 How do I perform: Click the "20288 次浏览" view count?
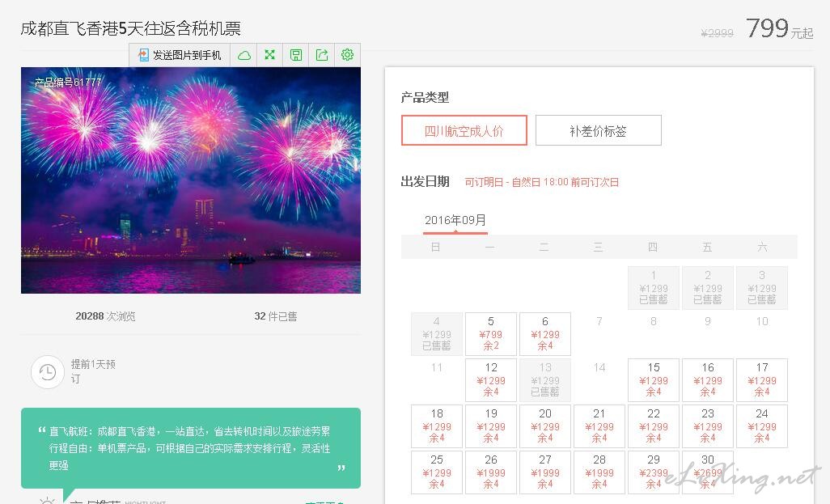pyautogui.click(x=105, y=316)
